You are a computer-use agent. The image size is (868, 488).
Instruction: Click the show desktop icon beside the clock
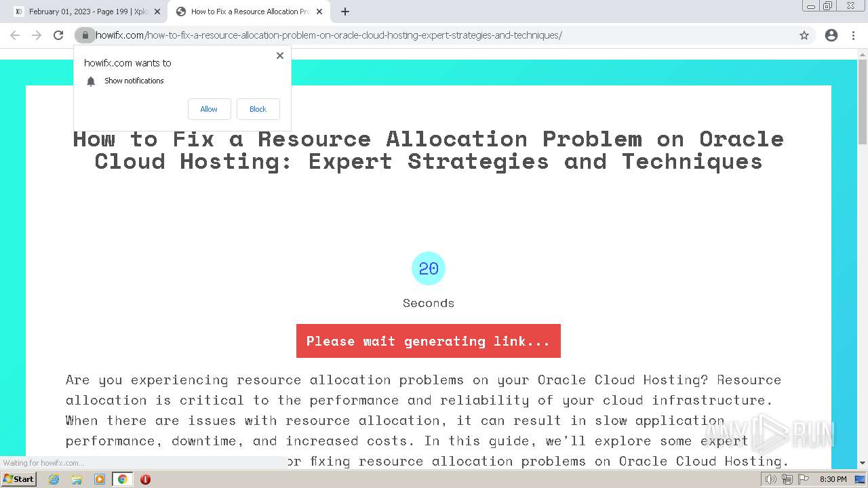[860, 479]
